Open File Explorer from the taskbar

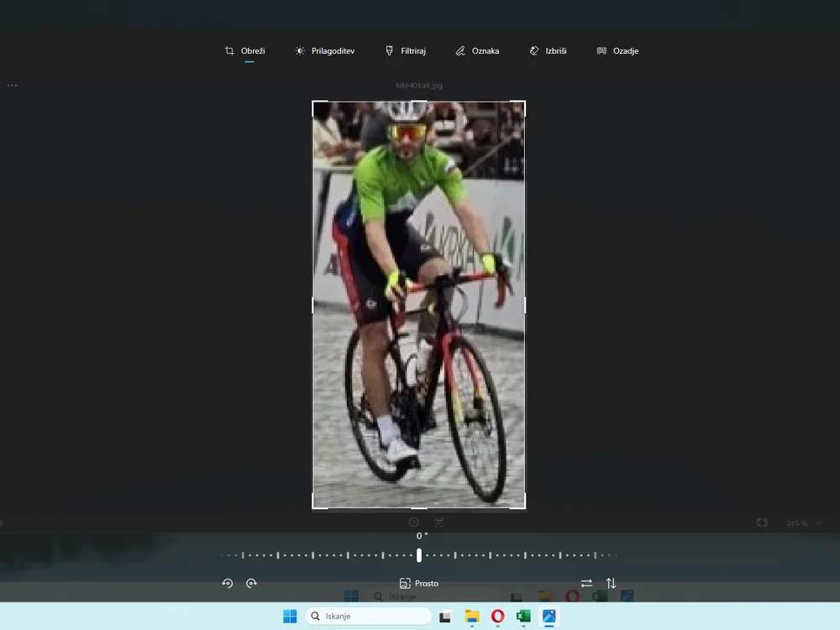472,617
